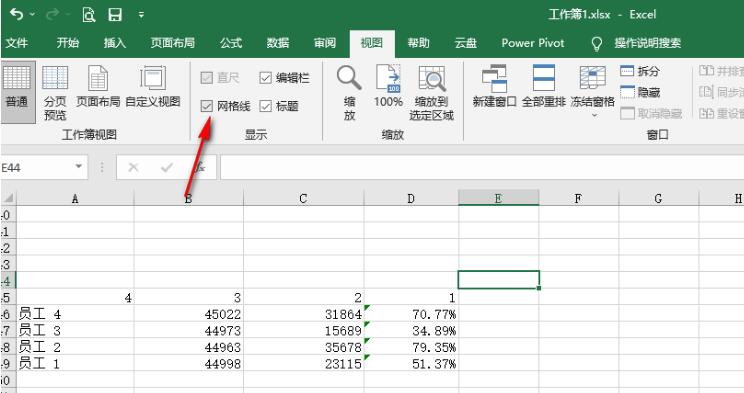Click cell with value 44973
744x393 pixels.
[x=189, y=330]
